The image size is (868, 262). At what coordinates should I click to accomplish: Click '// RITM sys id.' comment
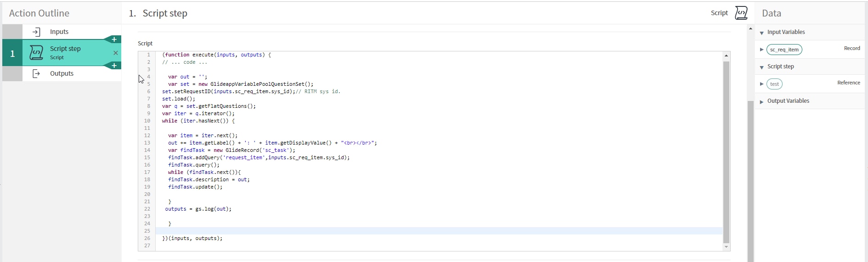coord(318,91)
